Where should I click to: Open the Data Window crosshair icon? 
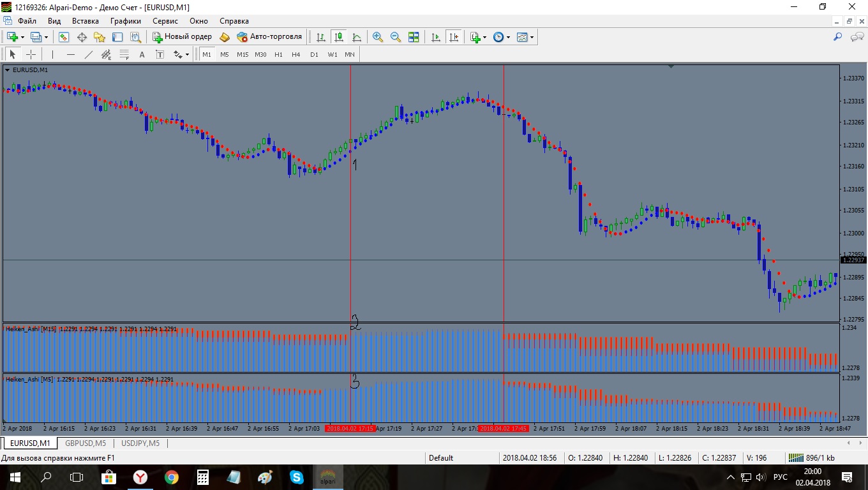[82, 37]
